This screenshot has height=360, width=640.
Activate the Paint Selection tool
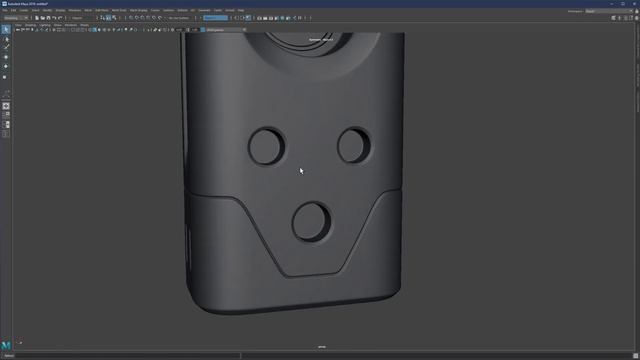tap(6, 47)
